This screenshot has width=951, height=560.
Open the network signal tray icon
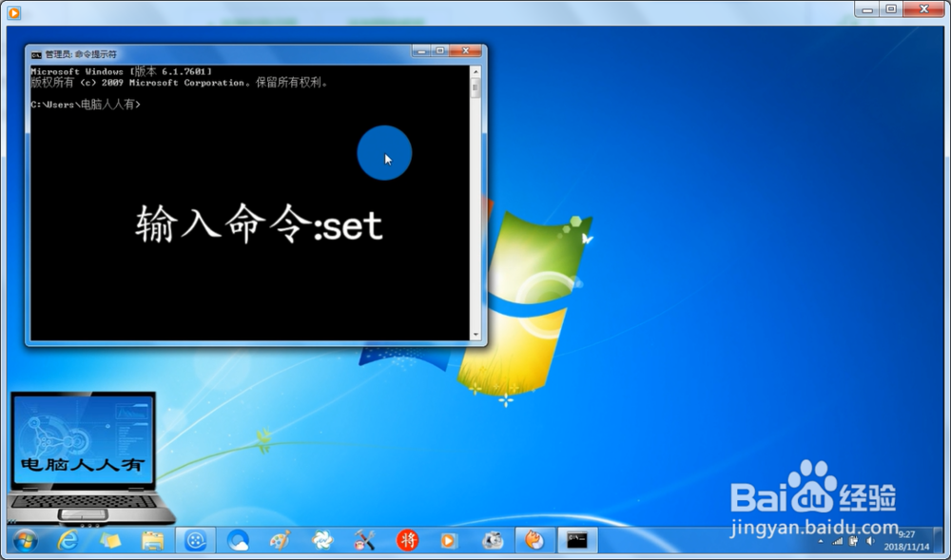click(x=838, y=541)
